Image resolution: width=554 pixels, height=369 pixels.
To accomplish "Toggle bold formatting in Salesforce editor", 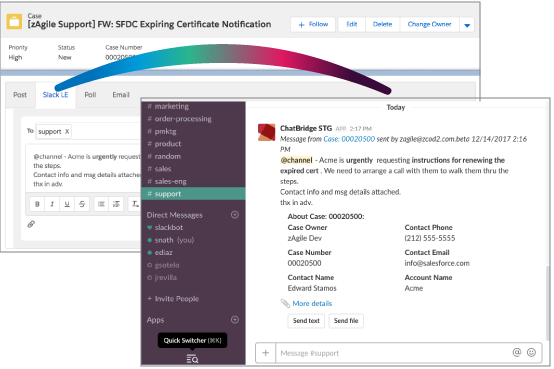I will coord(37,204).
